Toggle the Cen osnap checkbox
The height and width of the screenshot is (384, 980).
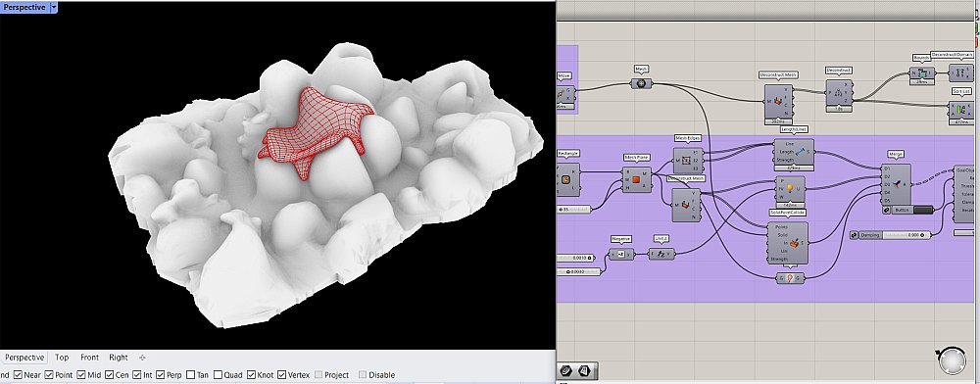[110, 375]
